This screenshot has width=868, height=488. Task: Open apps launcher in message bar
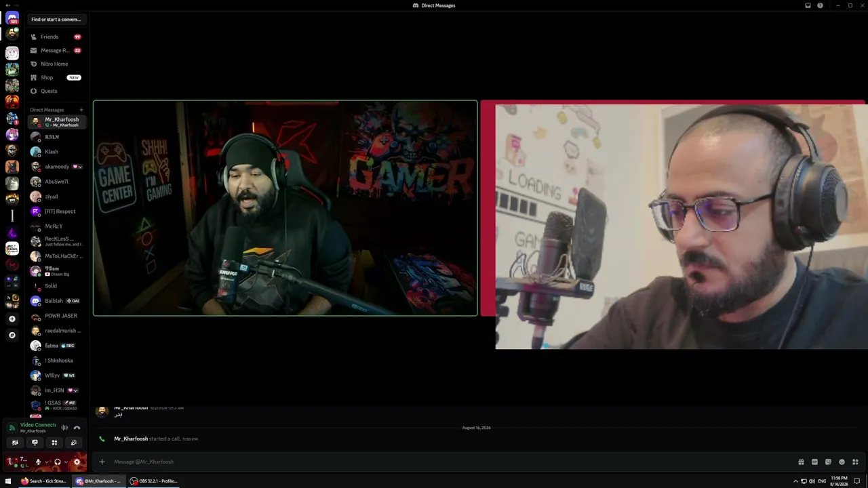pyautogui.click(x=855, y=462)
